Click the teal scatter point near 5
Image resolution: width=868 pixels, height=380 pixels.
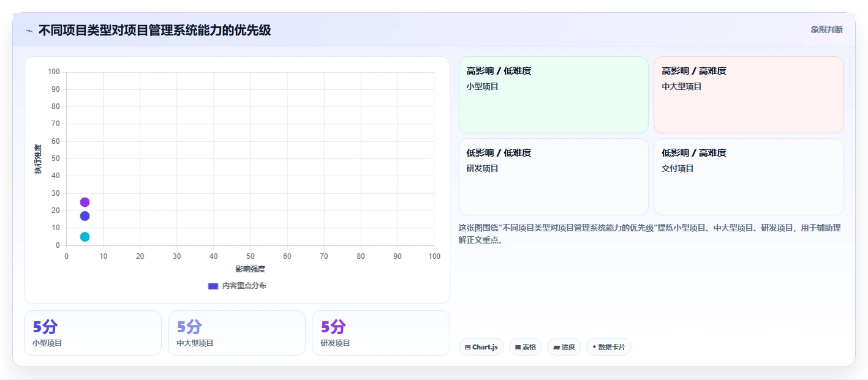(85, 237)
